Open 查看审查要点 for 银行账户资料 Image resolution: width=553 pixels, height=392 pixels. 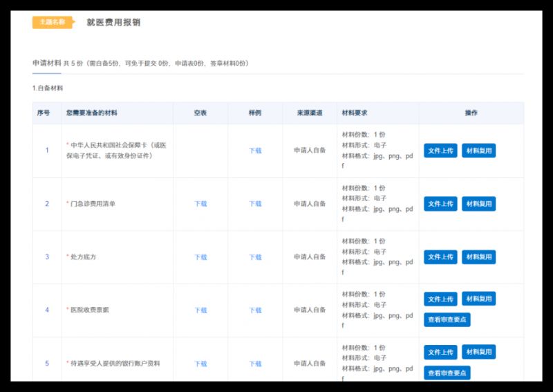pos(447,373)
